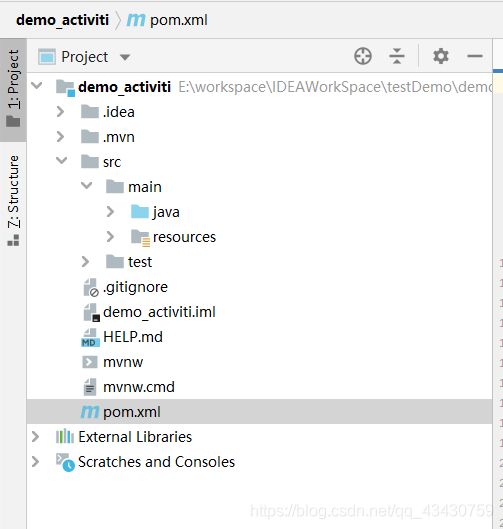Viewport: 503px width, 529px height.
Task: Click the locate/scroll from source crosshair icon
Action: tap(363, 56)
